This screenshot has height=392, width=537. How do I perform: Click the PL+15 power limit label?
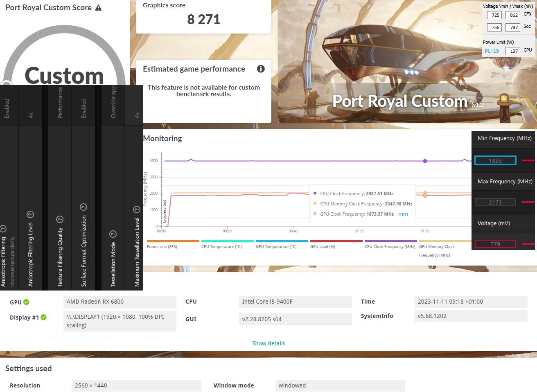click(492, 51)
